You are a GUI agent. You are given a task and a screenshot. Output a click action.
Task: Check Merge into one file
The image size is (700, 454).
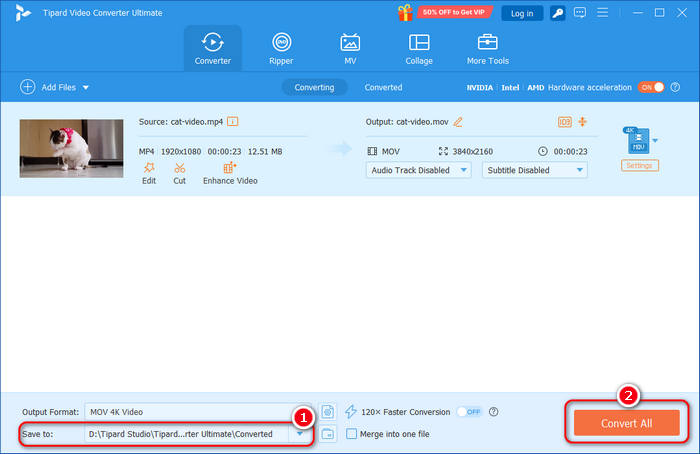point(352,433)
